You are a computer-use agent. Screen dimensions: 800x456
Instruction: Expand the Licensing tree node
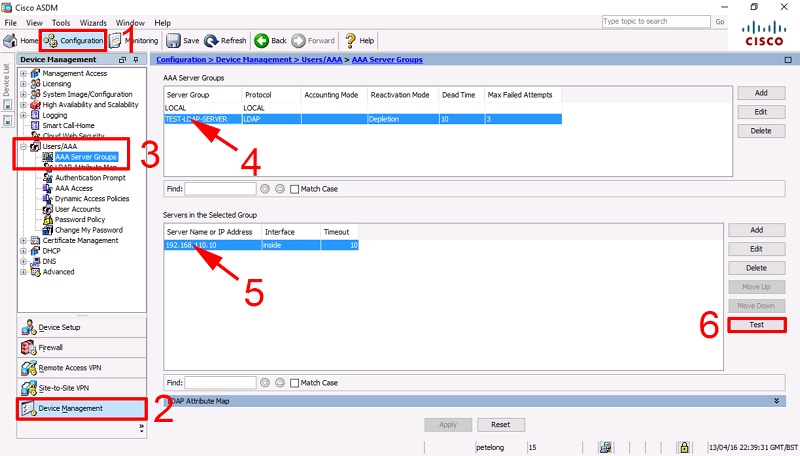click(23, 84)
